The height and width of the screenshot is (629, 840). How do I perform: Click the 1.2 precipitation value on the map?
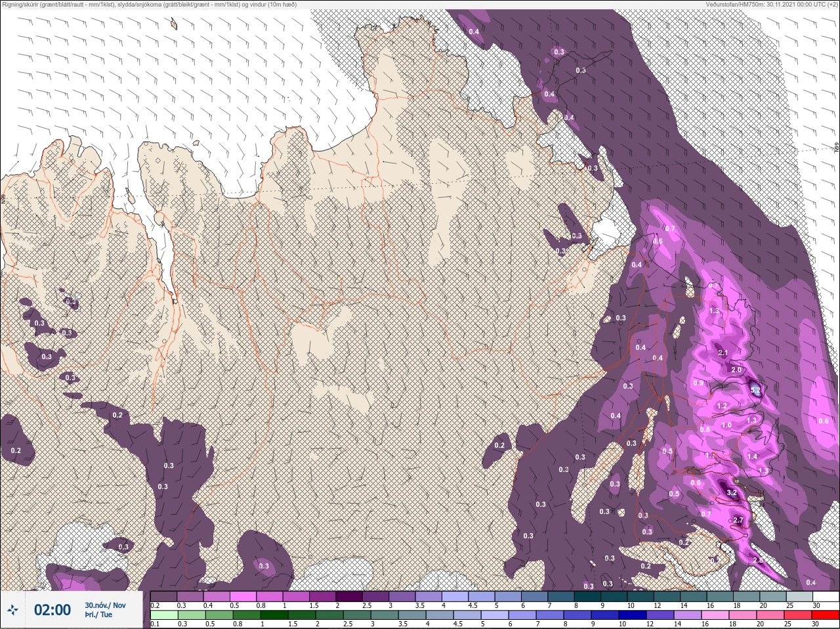723,406
